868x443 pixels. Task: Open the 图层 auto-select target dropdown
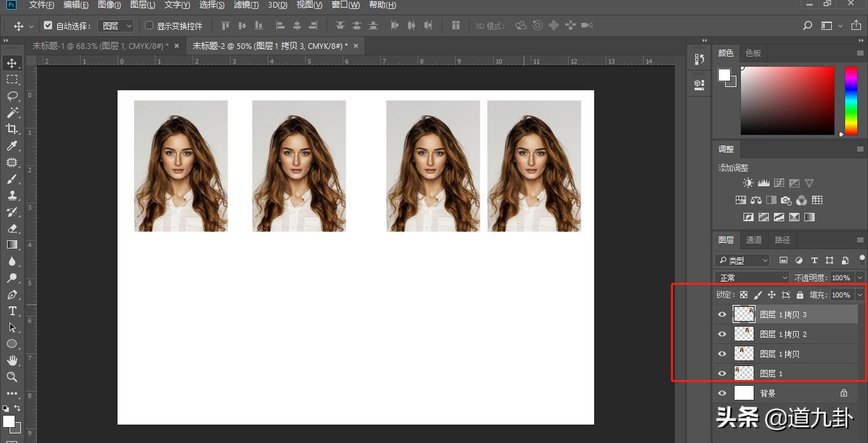[117, 26]
